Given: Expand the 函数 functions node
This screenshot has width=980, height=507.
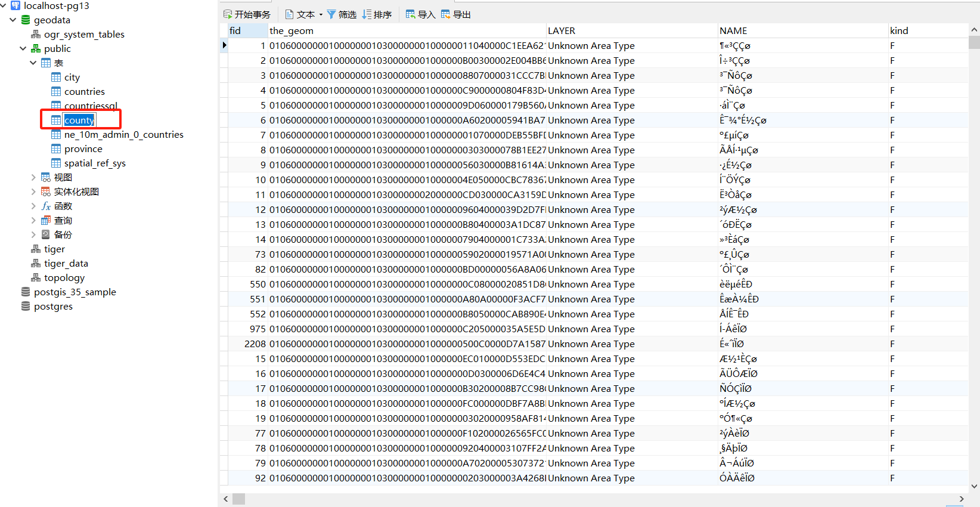Looking at the screenshot, I should (x=33, y=206).
